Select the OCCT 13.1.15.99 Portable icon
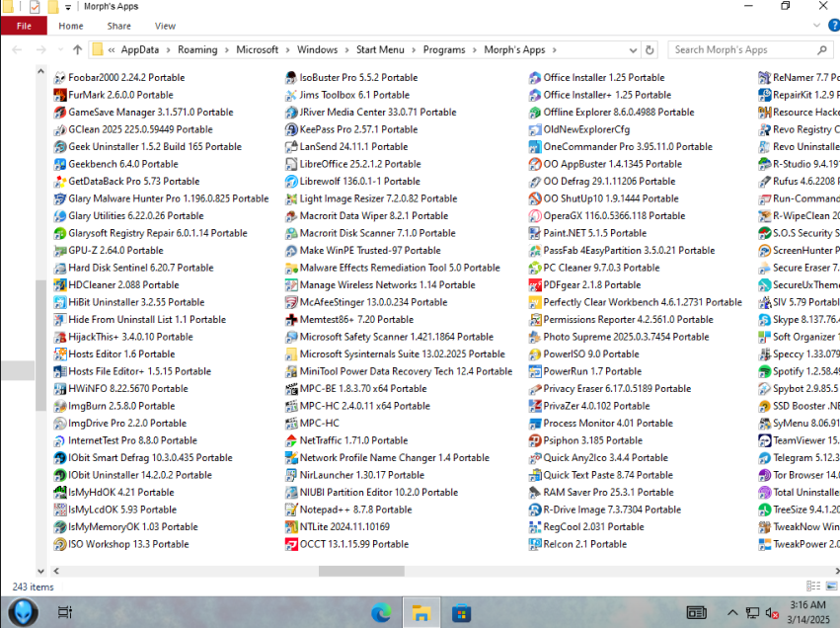 click(291, 544)
